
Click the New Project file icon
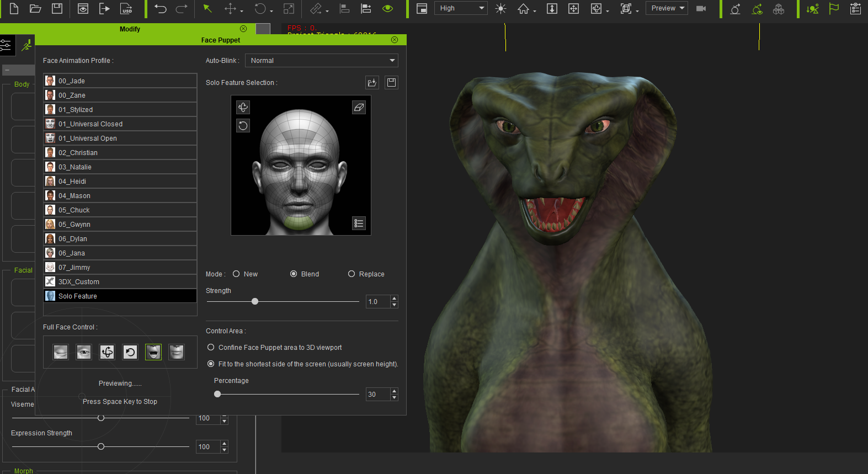coord(14,8)
